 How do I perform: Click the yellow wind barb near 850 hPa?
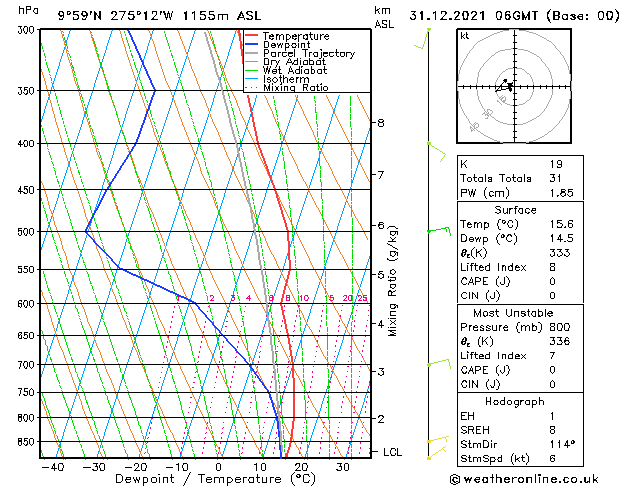(438, 439)
